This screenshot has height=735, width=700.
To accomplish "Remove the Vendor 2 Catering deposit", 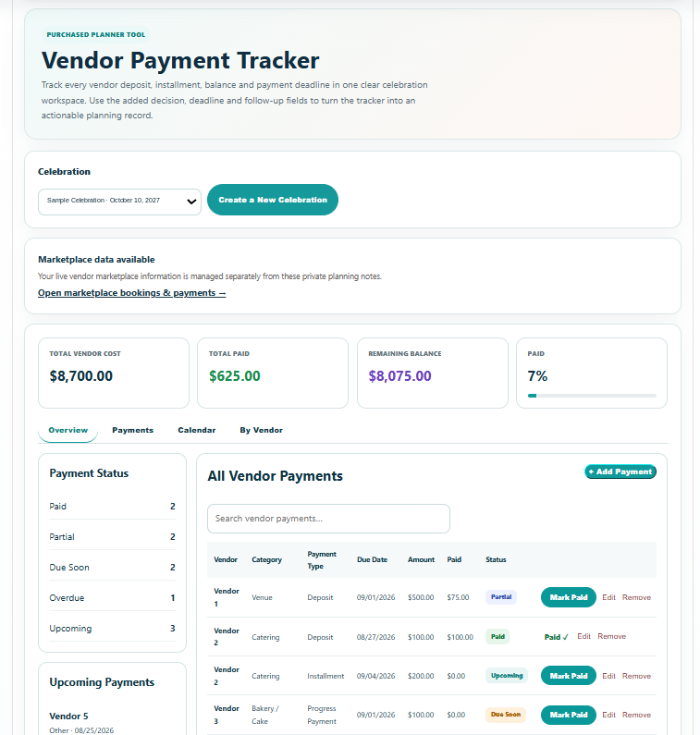I will (611, 636).
